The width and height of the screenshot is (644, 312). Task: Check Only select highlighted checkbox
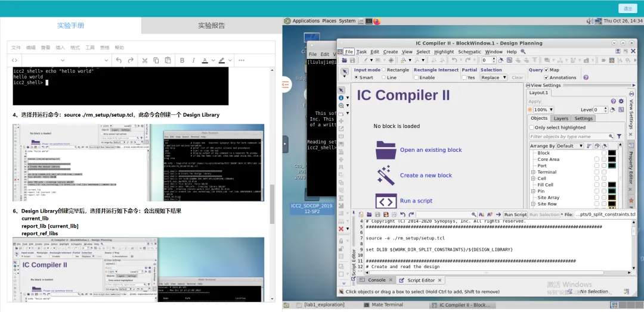point(531,127)
